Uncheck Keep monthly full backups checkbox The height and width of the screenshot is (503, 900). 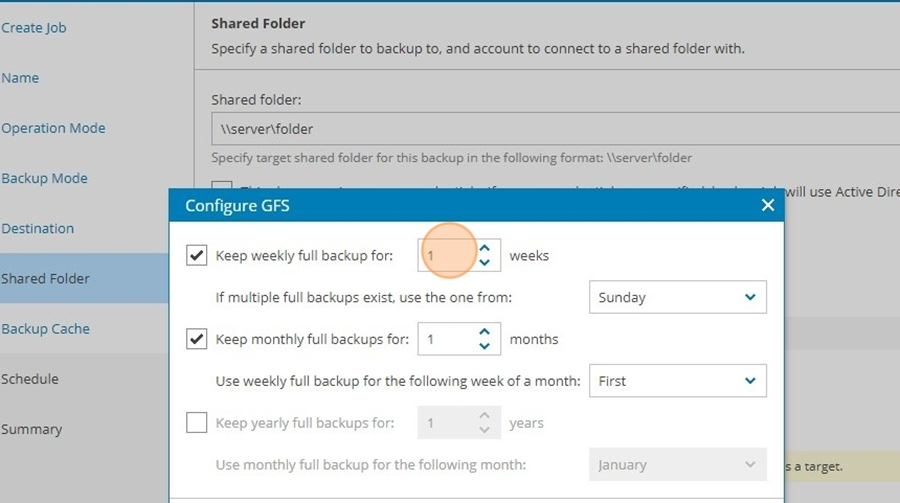(x=196, y=339)
